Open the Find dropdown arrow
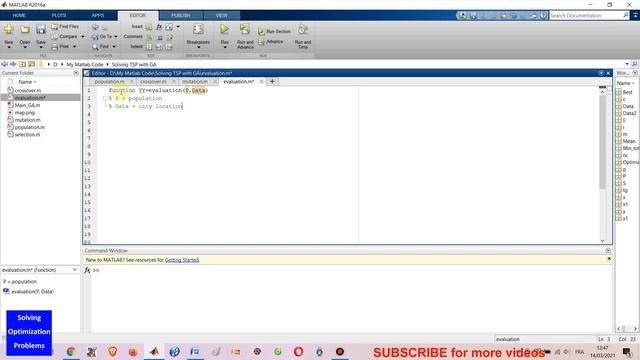 [x=114, y=47]
